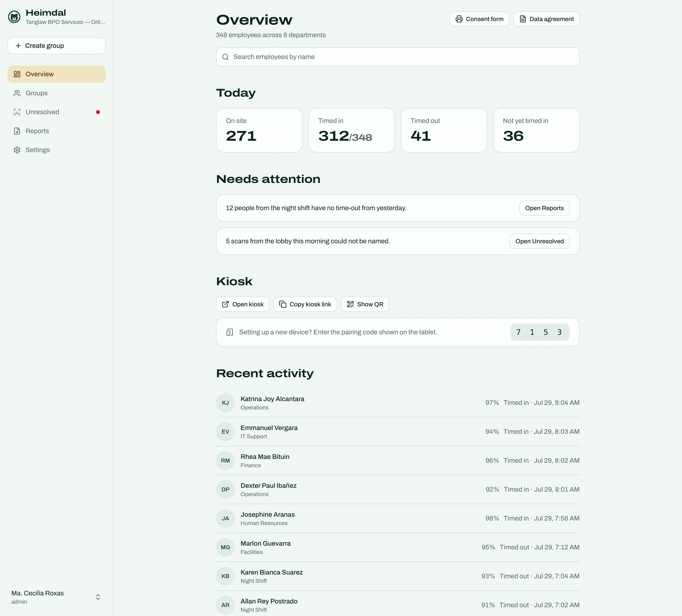The height and width of the screenshot is (616, 682).
Task: Click the document icon on Data agreement
Action: [523, 19]
